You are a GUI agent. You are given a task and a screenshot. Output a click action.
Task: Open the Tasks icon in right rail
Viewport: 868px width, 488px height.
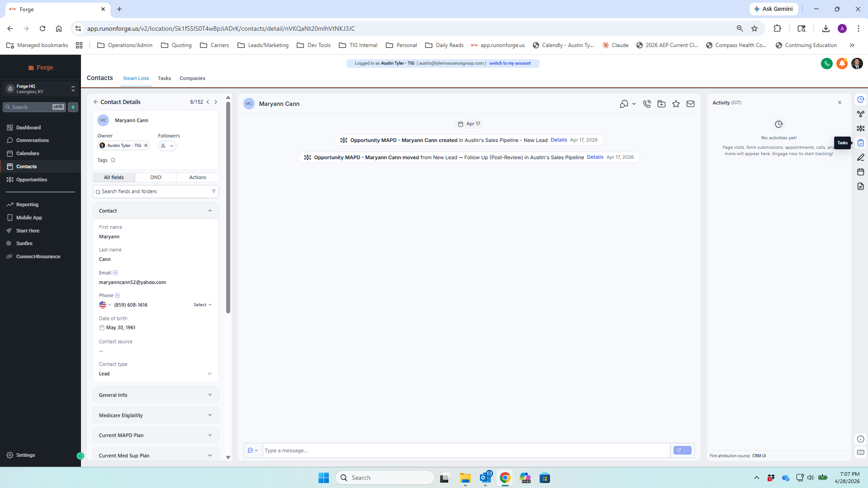tap(860, 143)
